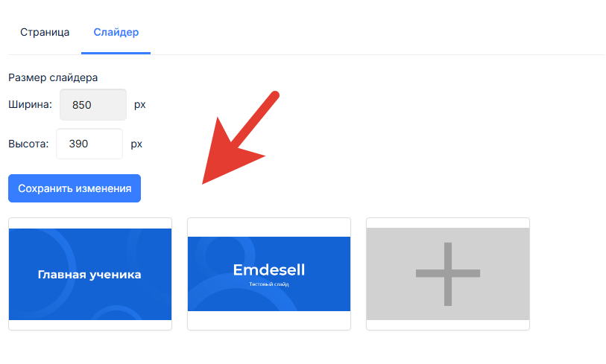Focus the Ширина field showing 850
Screen dimensions: 606x364
click(93, 105)
